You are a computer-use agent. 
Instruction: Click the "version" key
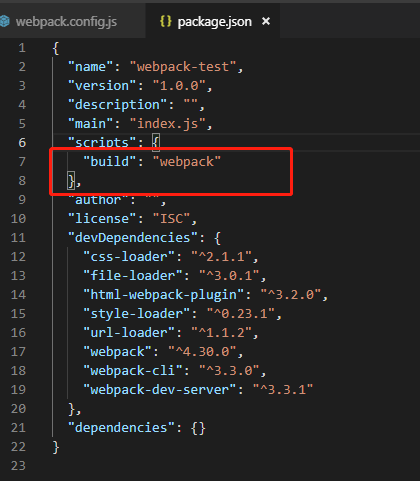[102, 86]
